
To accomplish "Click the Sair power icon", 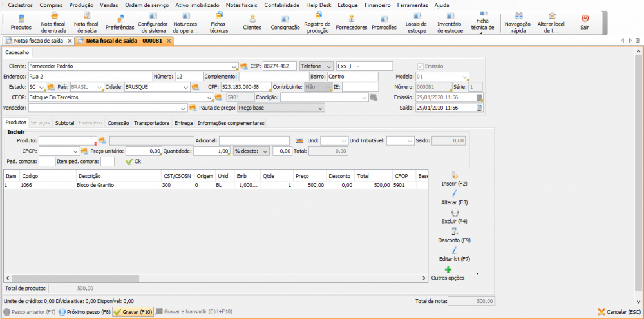I will click(x=584, y=22).
